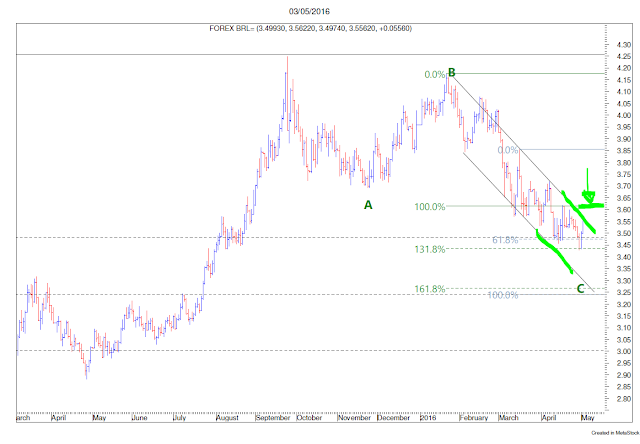Click the 3.30 price axis label
The image size is (640, 444).
[x=624, y=280]
